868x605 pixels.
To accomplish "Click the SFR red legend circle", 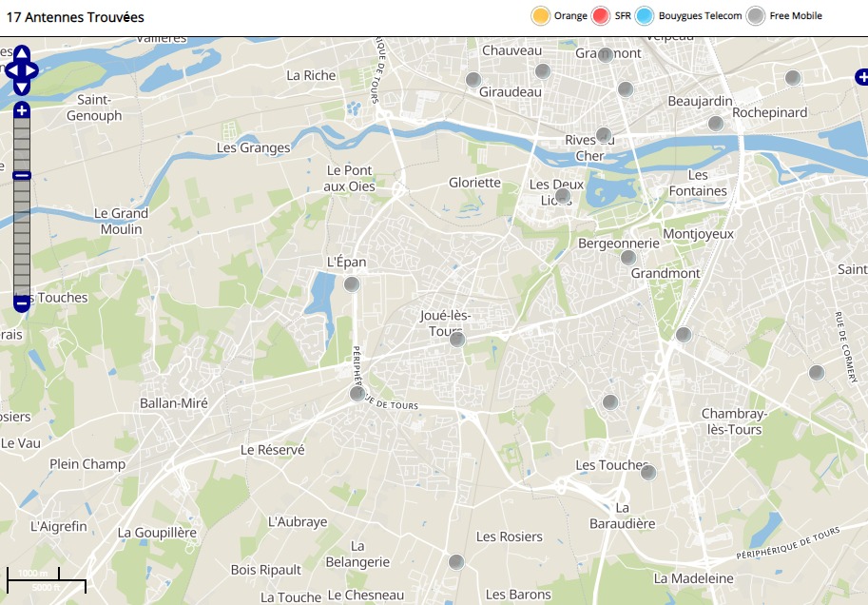I will (601, 16).
